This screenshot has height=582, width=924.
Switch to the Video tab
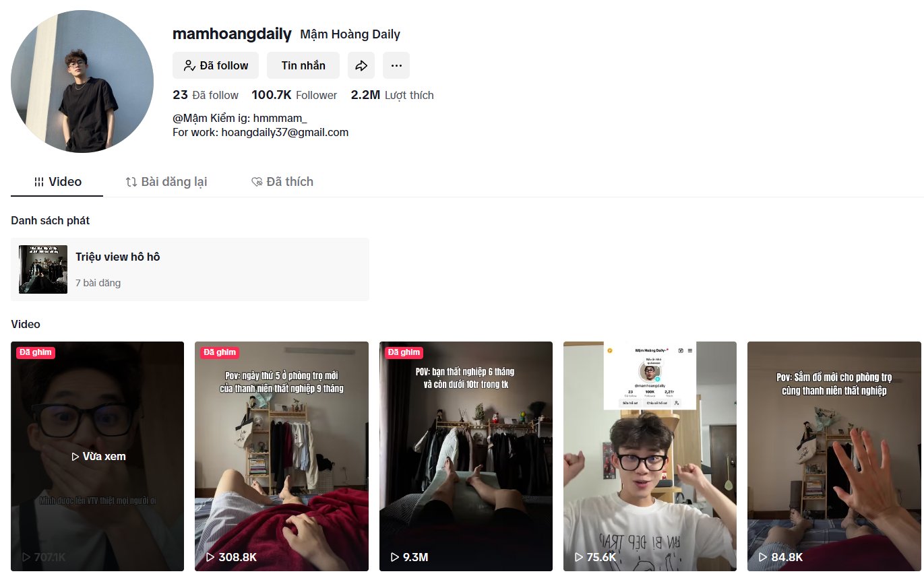tap(57, 182)
